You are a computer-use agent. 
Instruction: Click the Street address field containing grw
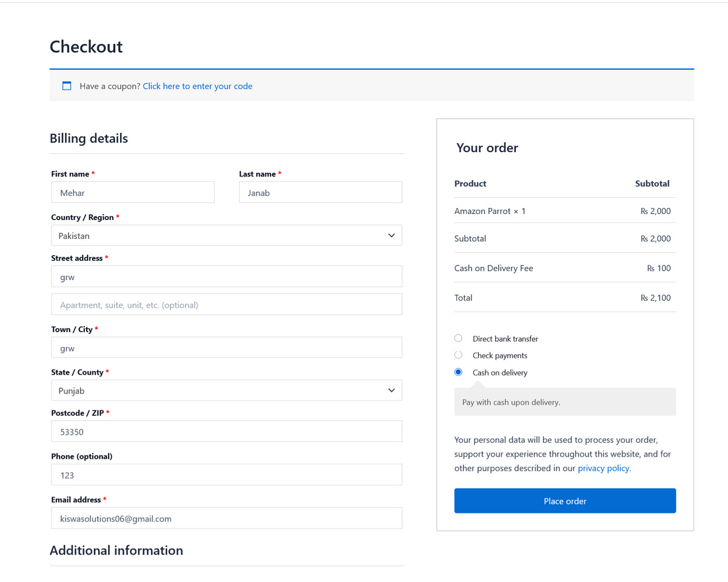(226, 276)
